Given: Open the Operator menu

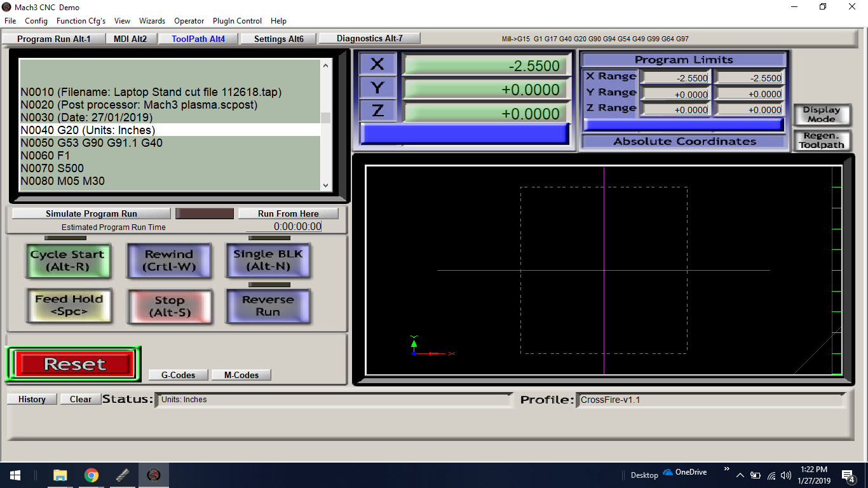Looking at the screenshot, I should coord(189,21).
